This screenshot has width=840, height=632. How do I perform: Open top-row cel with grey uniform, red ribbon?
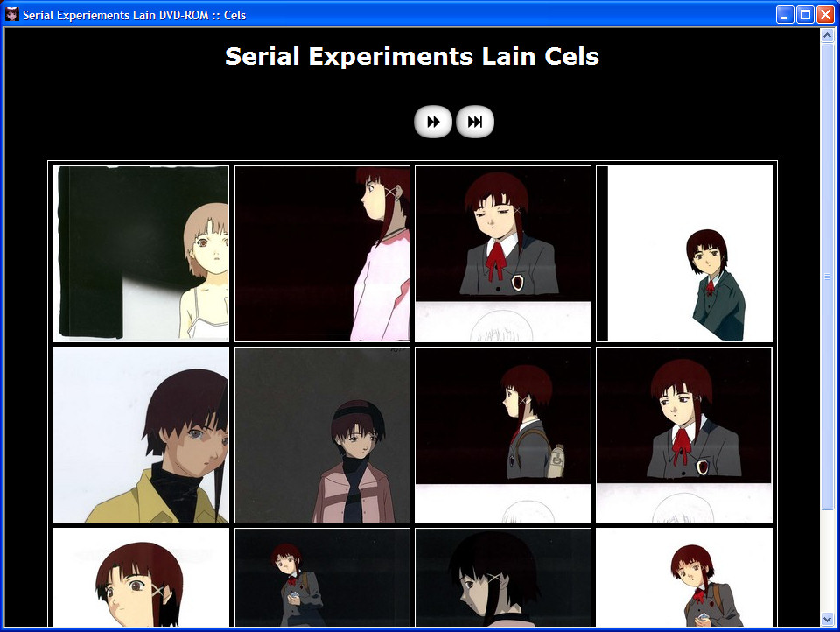(x=503, y=254)
